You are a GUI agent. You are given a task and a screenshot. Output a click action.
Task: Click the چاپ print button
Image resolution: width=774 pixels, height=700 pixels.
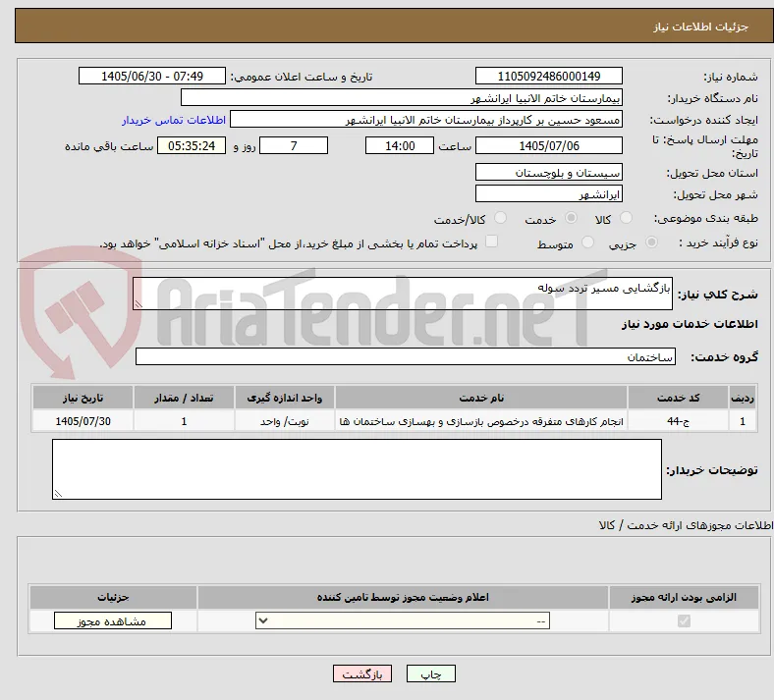coord(431,673)
